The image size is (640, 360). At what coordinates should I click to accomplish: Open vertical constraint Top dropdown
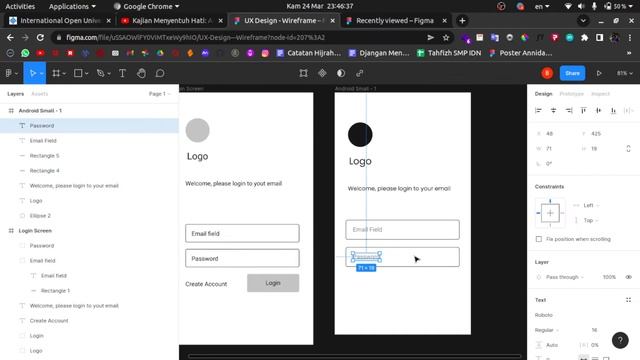point(591,220)
